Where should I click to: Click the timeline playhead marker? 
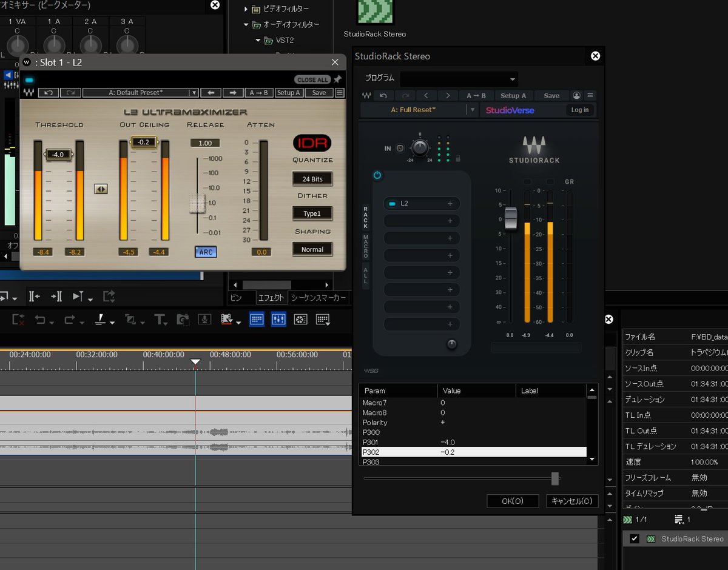pyautogui.click(x=195, y=362)
